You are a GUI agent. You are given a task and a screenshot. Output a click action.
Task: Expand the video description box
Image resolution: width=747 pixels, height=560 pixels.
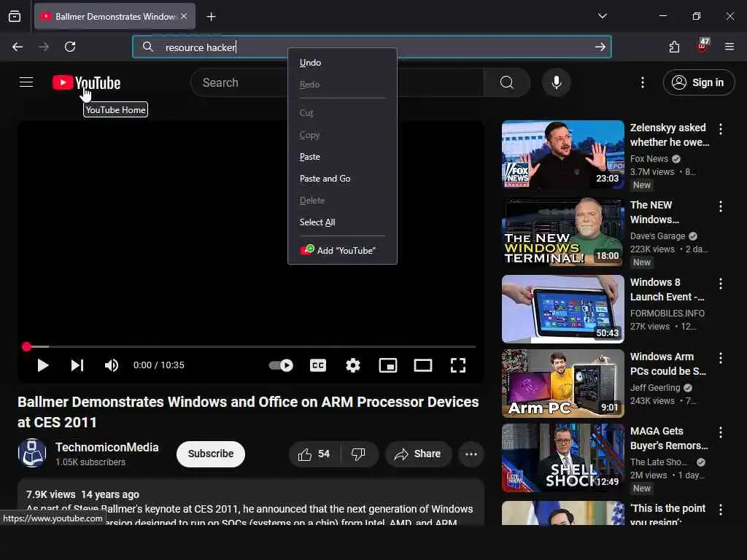click(251, 502)
